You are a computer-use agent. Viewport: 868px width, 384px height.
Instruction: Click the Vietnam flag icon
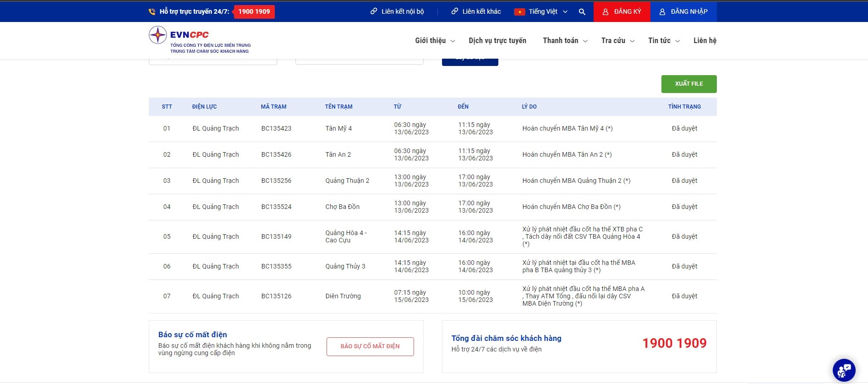519,12
